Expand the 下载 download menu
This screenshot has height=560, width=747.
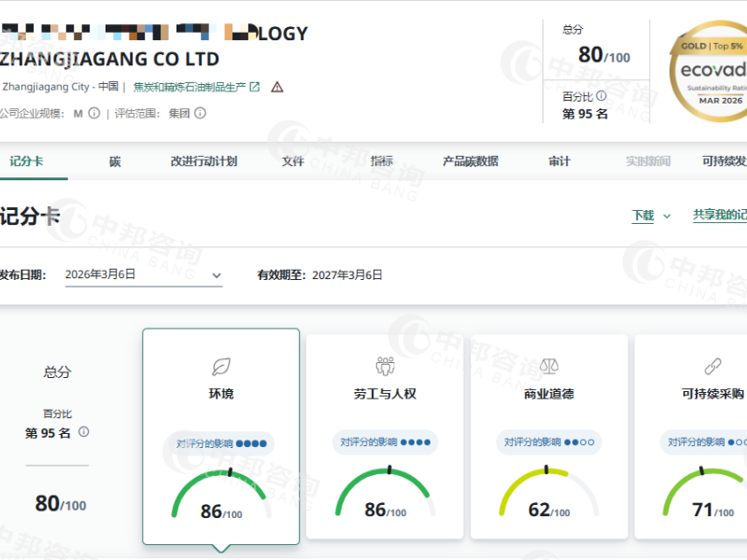[652, 216]
